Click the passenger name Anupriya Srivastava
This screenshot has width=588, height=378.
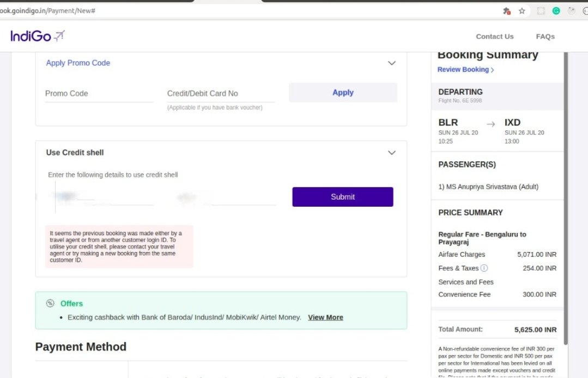coord(487,187)
